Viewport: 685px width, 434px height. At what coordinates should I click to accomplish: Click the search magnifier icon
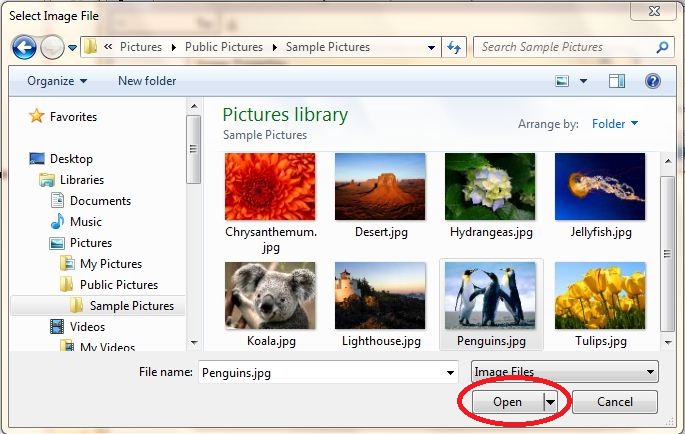pos(662,47)
